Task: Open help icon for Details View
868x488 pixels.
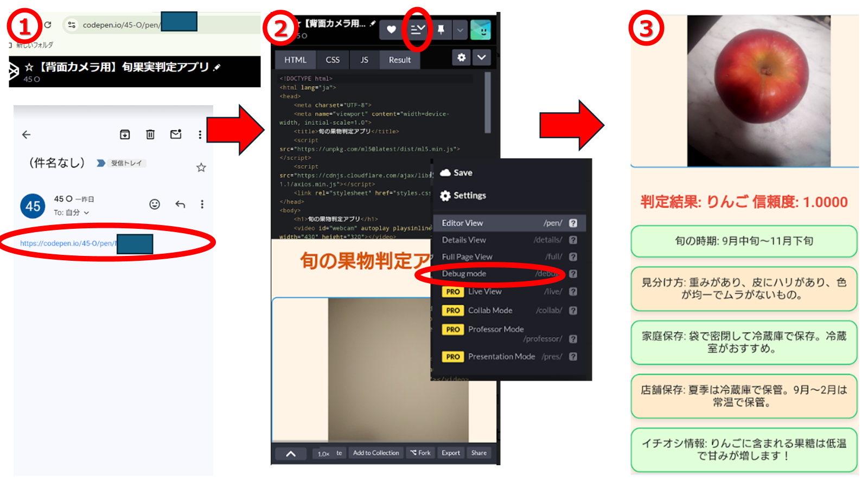Action: click(x=573, y=240)
